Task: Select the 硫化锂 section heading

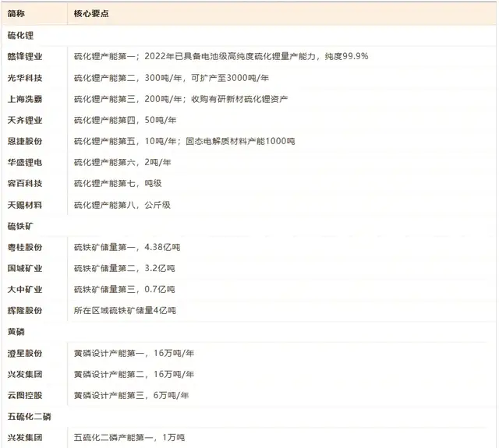Action: click(x=21, y=35)
